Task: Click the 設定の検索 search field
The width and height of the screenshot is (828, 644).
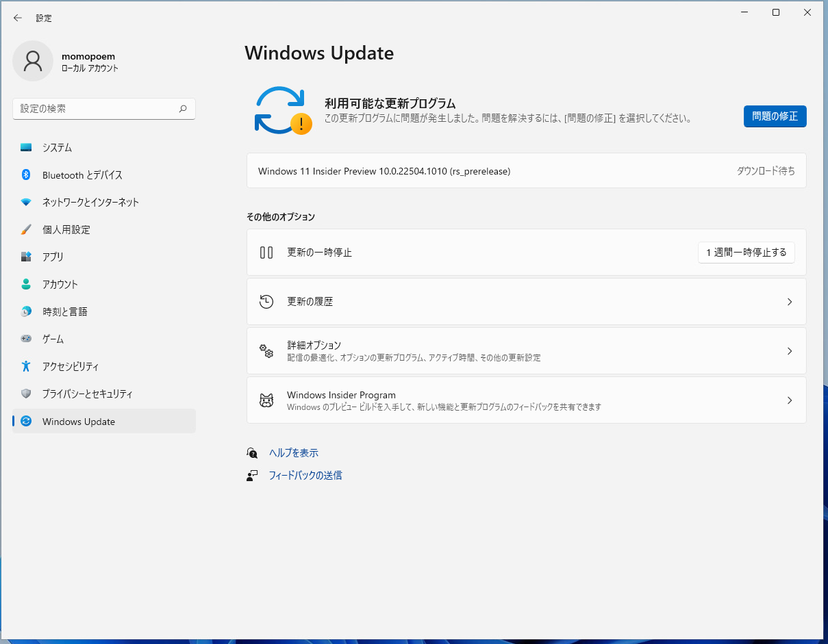Action: click(x=104, y=109)
